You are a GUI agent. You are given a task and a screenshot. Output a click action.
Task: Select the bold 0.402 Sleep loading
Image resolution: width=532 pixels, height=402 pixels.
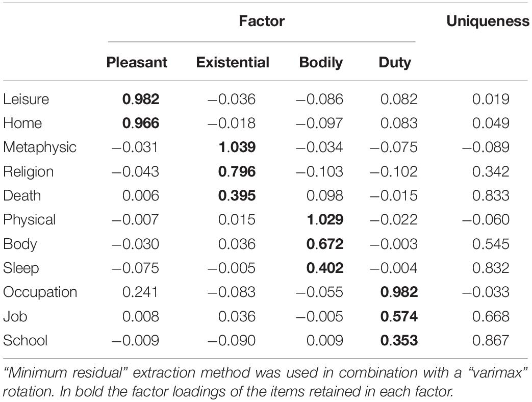325,268
